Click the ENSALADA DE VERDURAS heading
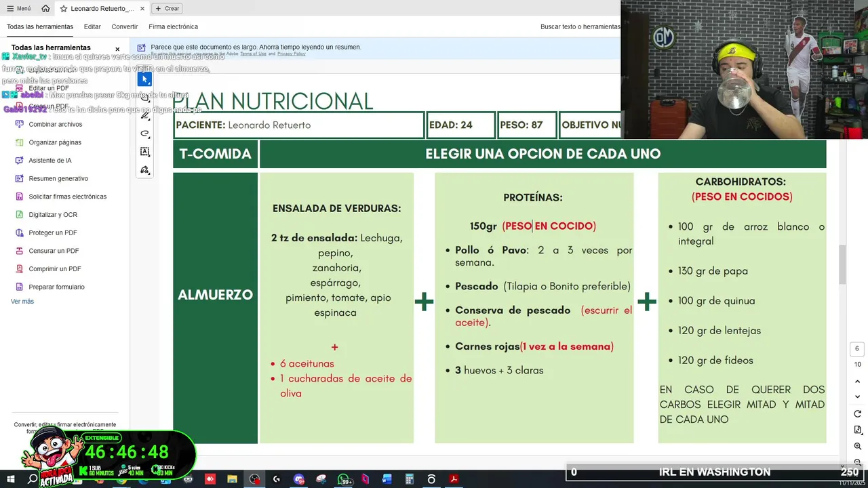The image size is (868, 488). click(336, 209)
